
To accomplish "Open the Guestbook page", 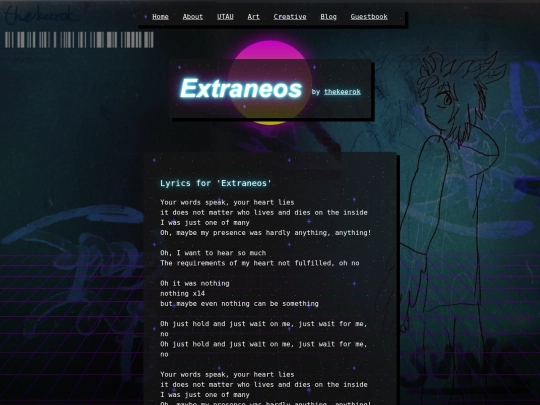I will point(369,17).
